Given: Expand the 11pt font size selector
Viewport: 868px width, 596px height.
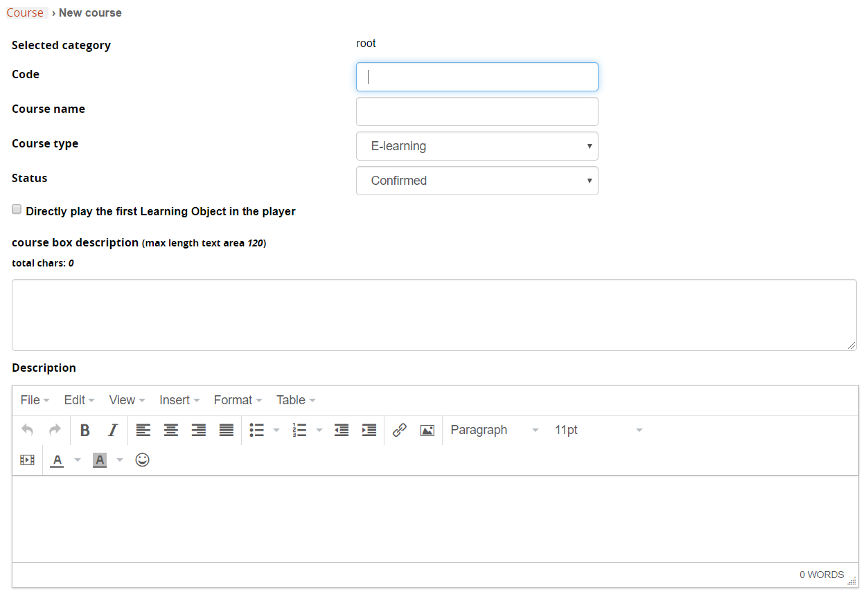Looking at the screenshot, I should (x=598, y=430).
